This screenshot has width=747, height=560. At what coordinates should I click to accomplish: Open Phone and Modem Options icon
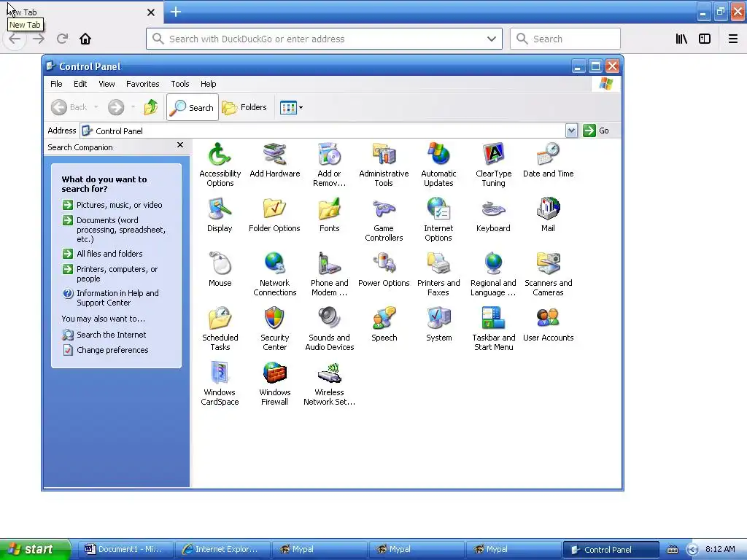coord(329,274)
